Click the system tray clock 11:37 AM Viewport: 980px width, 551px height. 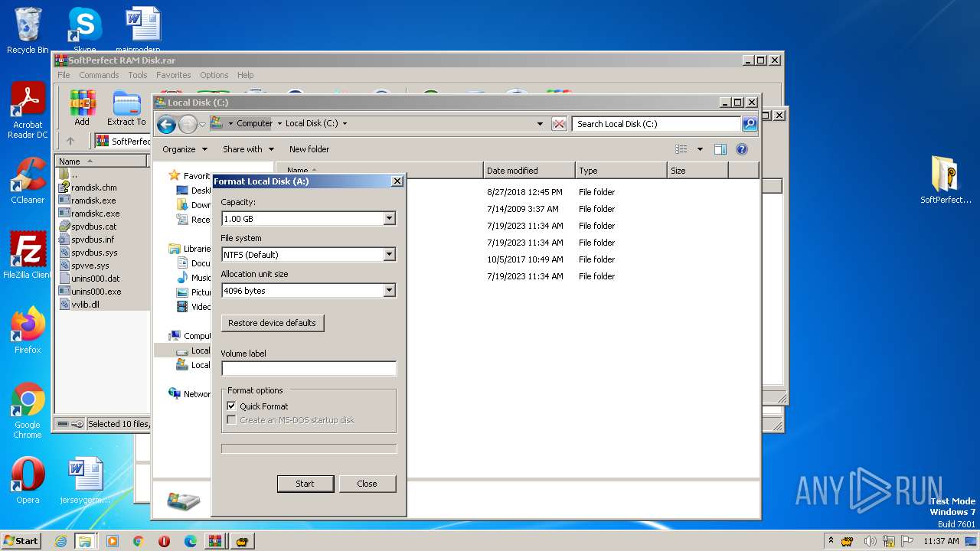(x=941, y=541)
